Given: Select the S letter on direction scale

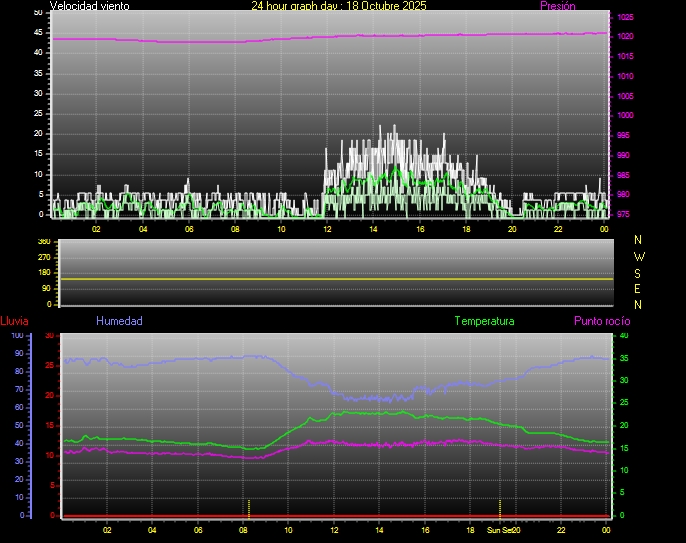Looking at the screenshot, I should [639, 272].
